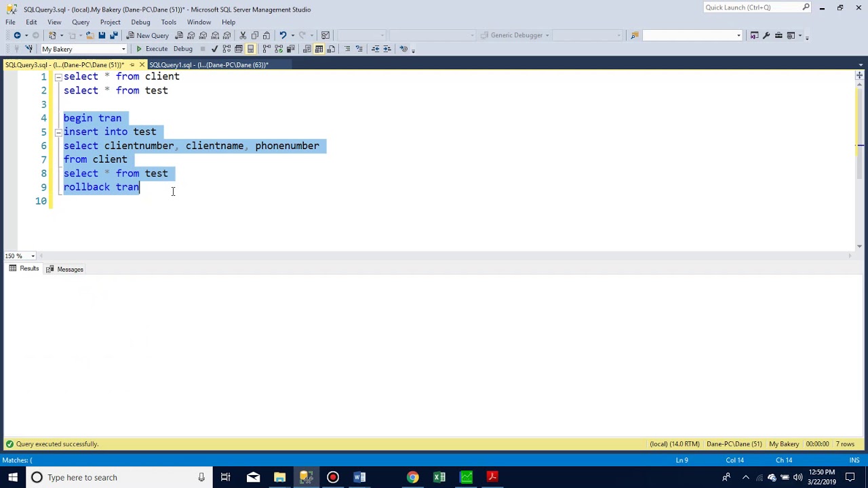The height and width of the screenshot is (488, 868).
Task: Click the Quick Launch search field
Action: click(757, 7)
